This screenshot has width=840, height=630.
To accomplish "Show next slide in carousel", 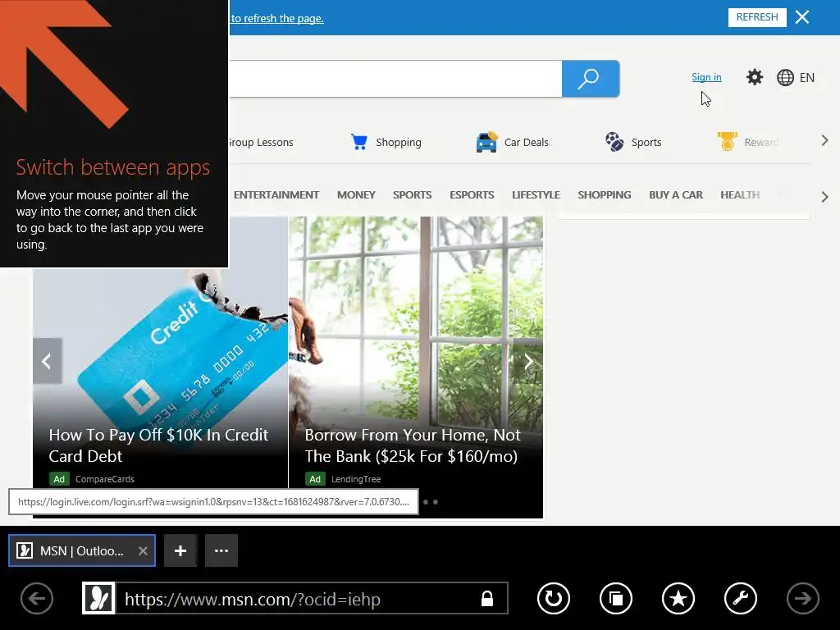I will (528, 361).
